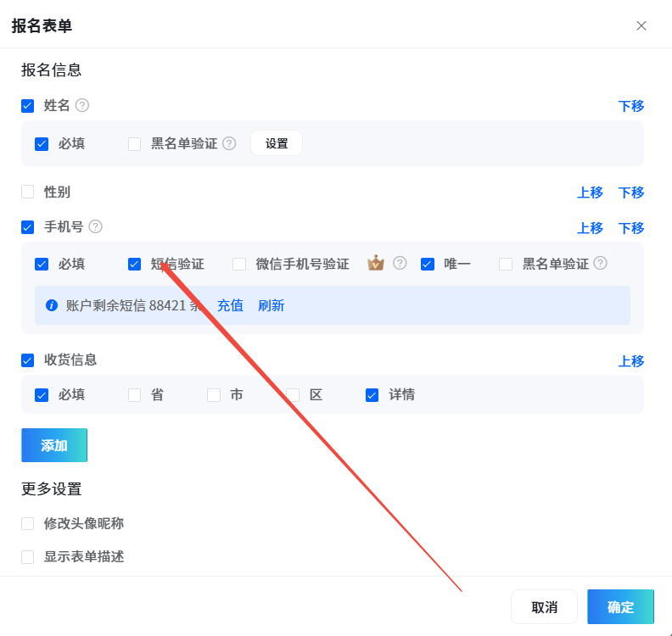Toggle 必填 under 姓名

point(42,144)
